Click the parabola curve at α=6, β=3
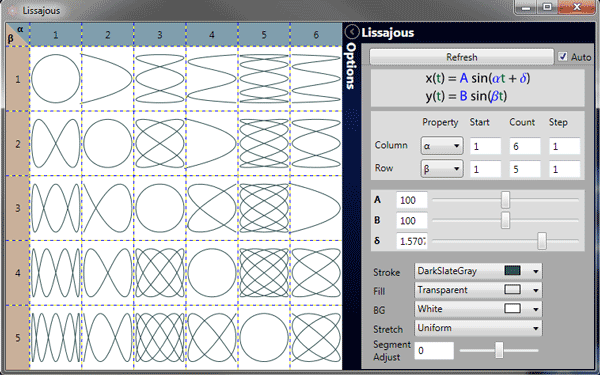600x375 pixels. 316,208
